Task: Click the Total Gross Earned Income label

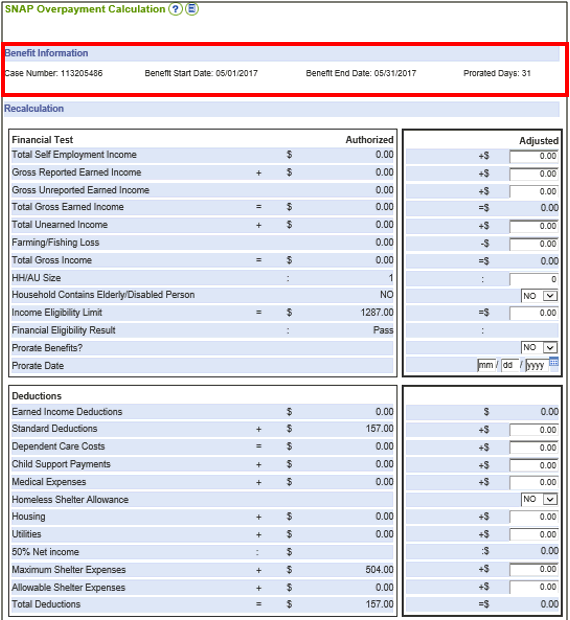Action: tap(68, 207)
